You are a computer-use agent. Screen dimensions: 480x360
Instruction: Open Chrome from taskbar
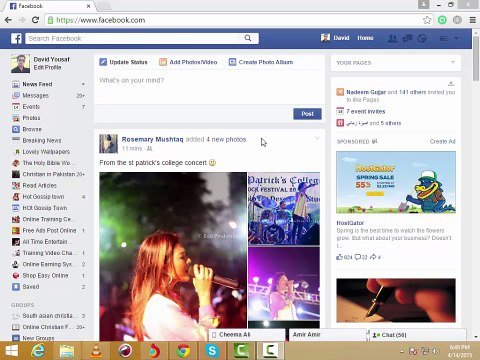point(183,351)
